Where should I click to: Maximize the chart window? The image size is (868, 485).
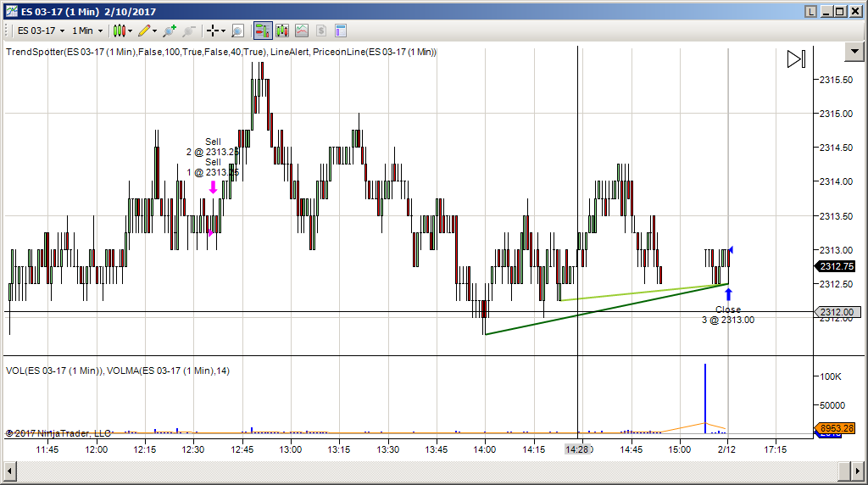point(840,12)
